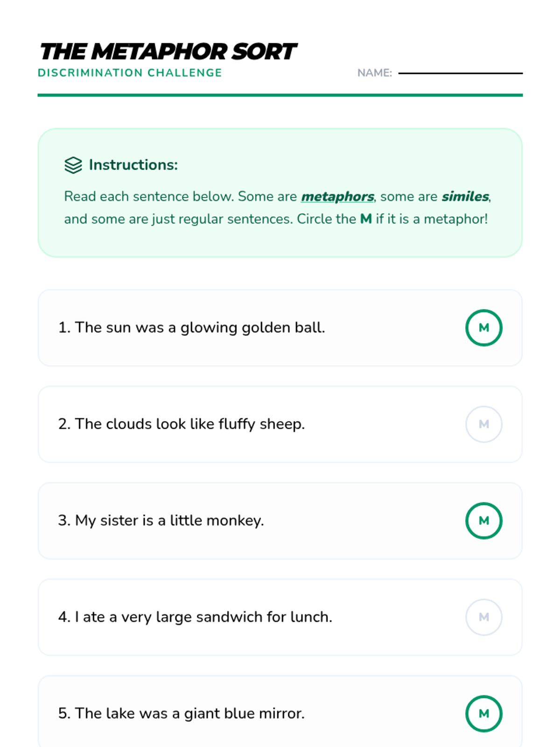The height and width of the screenshot is (747, 560).
Task: Click the bold word similes
Action: click(465, 197)
